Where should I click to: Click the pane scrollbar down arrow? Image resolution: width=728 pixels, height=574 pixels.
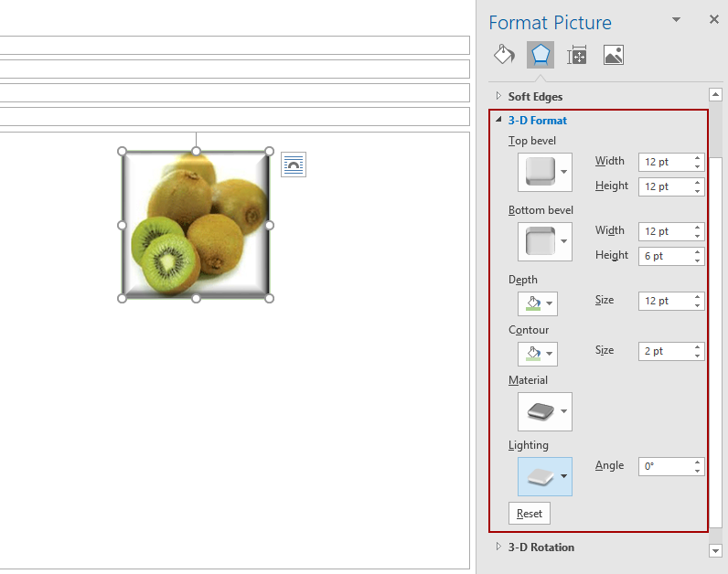tap(715, 551)
